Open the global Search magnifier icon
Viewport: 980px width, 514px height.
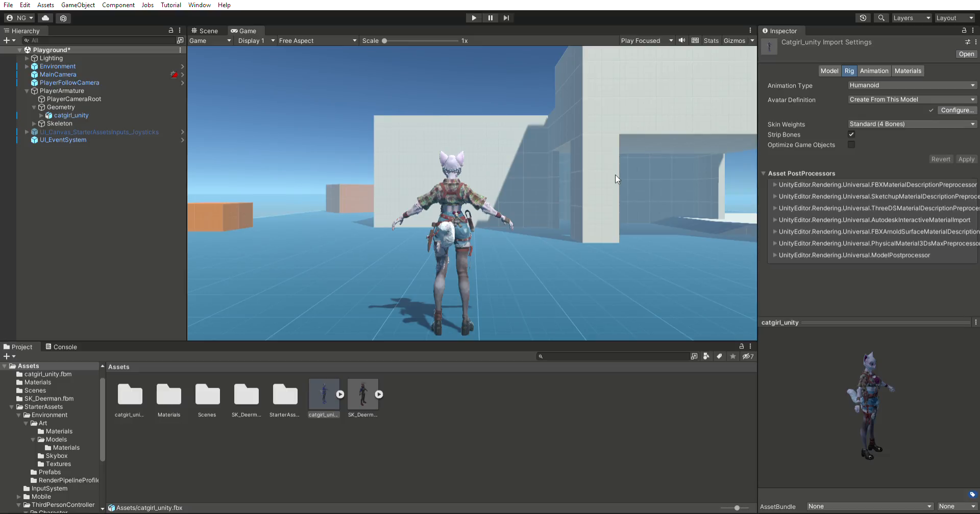point(881,18)
